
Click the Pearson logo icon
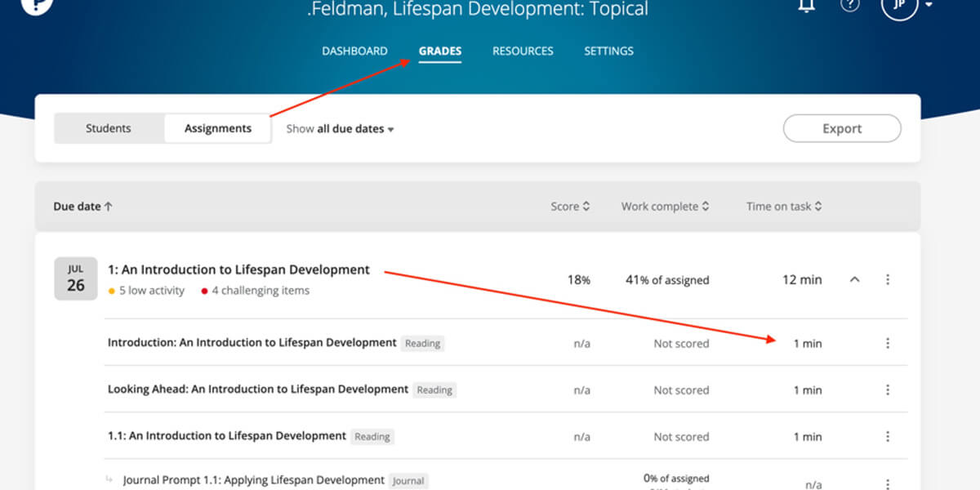tap(37, 5)
